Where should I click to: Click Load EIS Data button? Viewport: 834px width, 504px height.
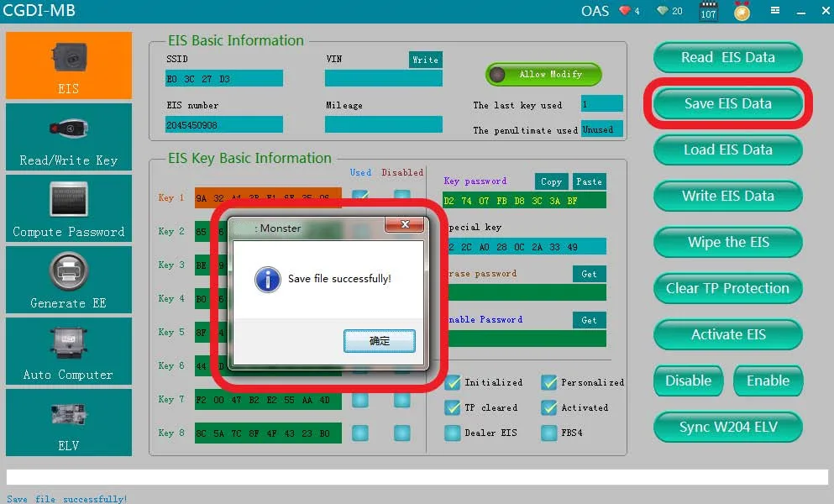[x=727, y=150]
